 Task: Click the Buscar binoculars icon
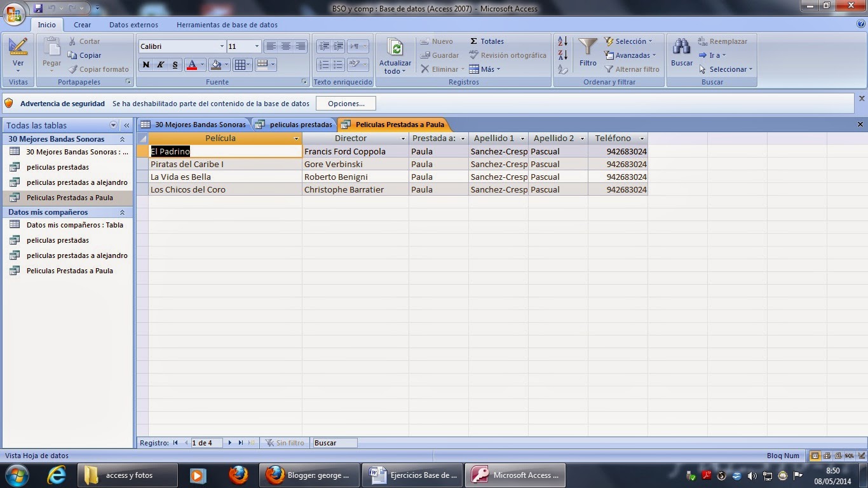682,47
